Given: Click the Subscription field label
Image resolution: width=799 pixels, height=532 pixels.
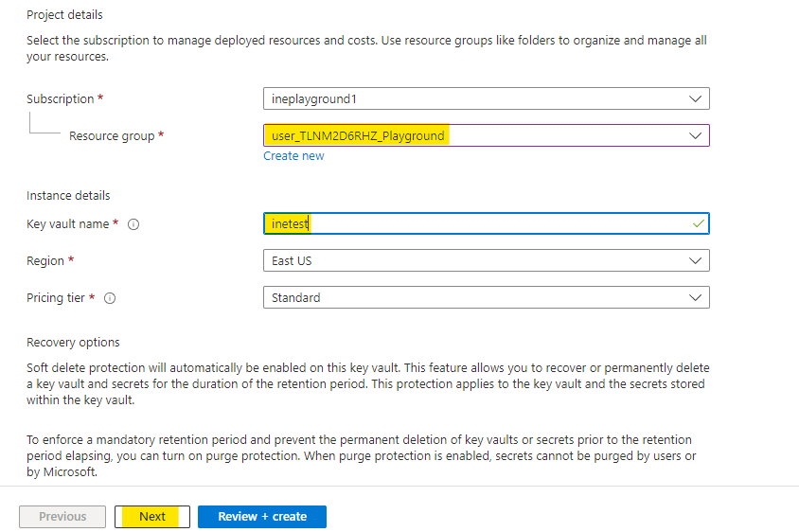Looking at the screenshot, I should tap(61, 99).
